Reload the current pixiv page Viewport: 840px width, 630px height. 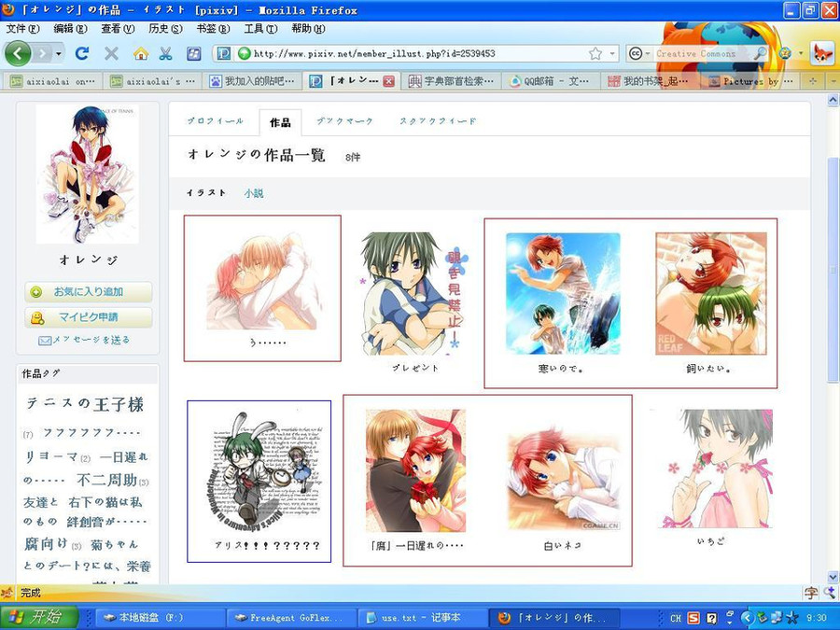pos(82,53)
